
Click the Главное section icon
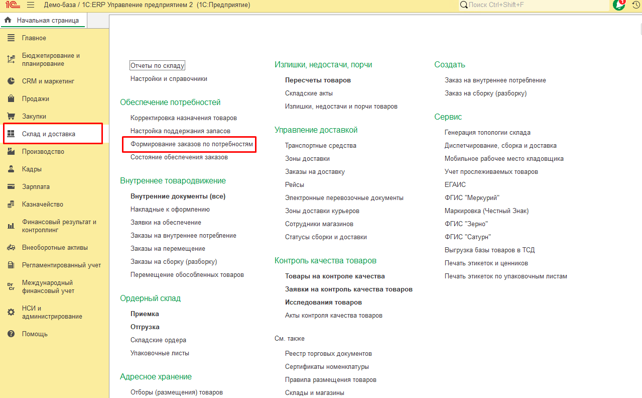tap(11, 38)
